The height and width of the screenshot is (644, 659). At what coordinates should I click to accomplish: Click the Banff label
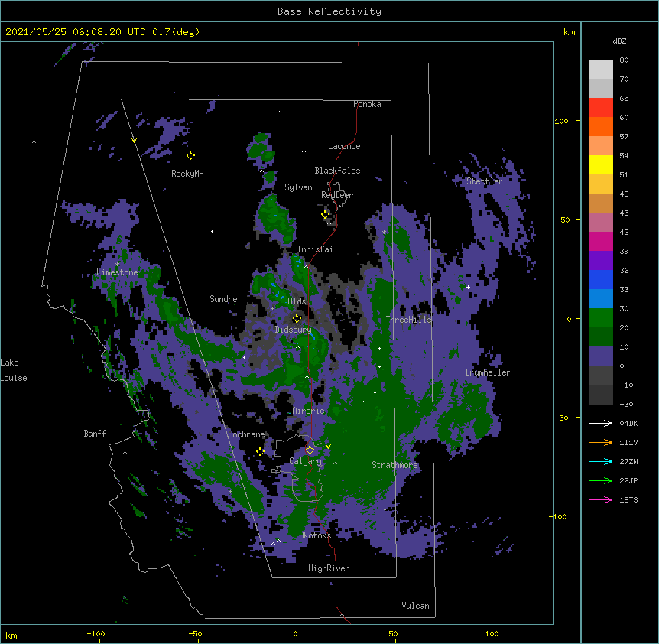click(x=95, y=434)
